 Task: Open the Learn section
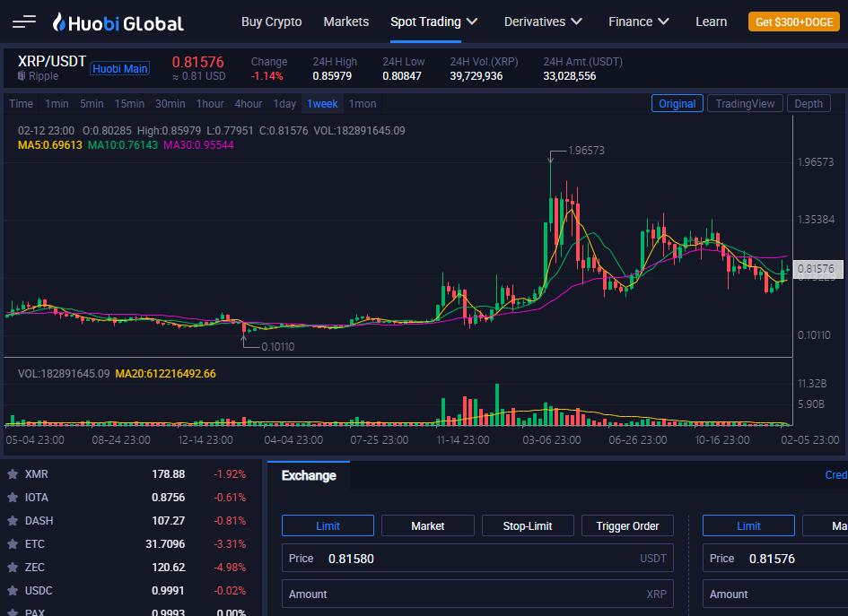[712, 22]
